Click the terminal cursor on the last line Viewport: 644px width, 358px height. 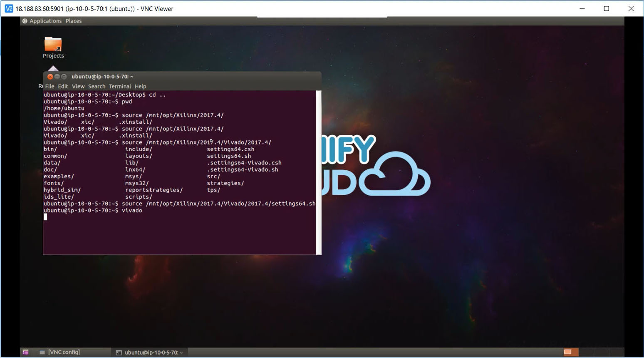(x=45, y=217)
